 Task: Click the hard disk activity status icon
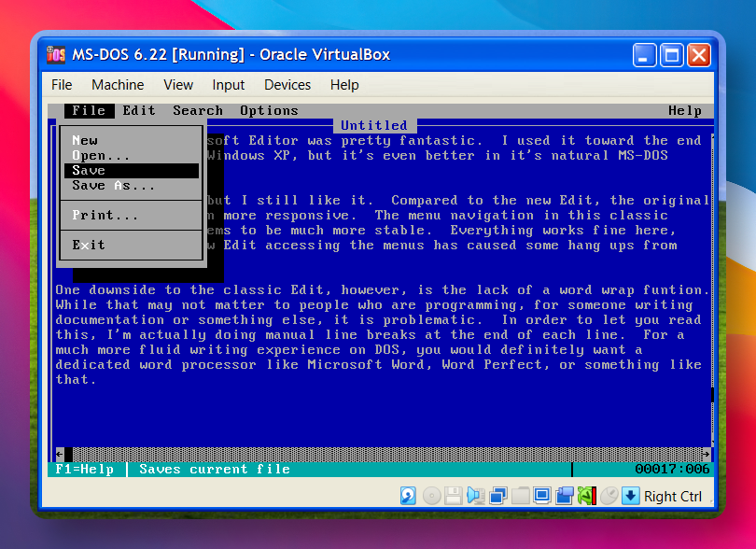point(408,496)
